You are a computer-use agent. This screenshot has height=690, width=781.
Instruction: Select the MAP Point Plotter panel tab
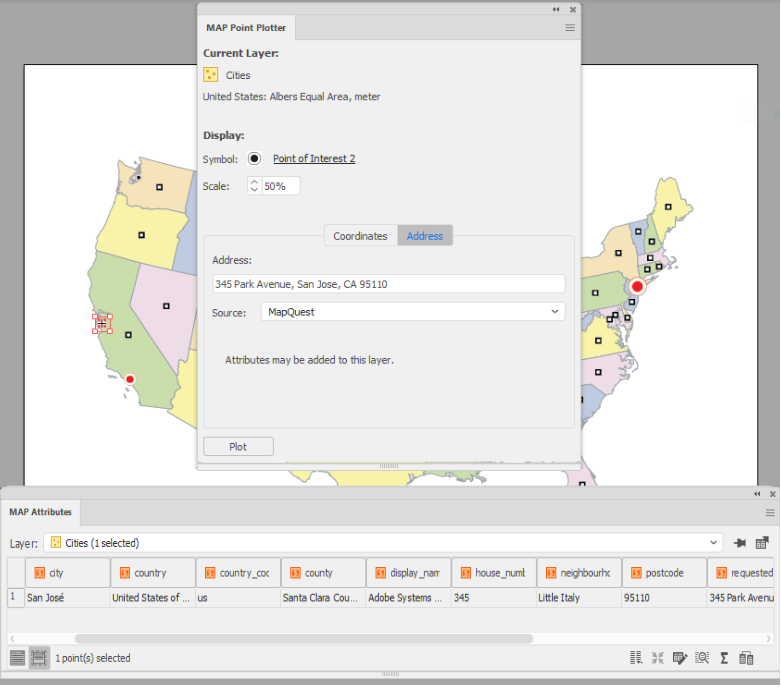[246, 28]
